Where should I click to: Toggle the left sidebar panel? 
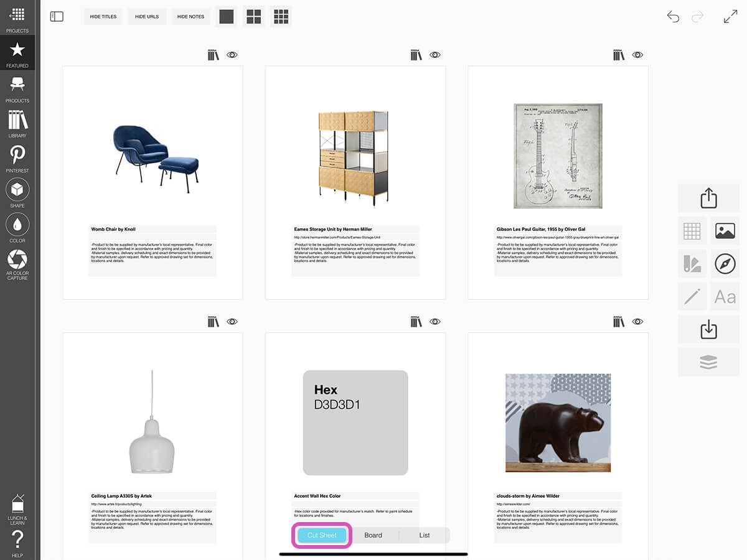click(x=57, y=17)
